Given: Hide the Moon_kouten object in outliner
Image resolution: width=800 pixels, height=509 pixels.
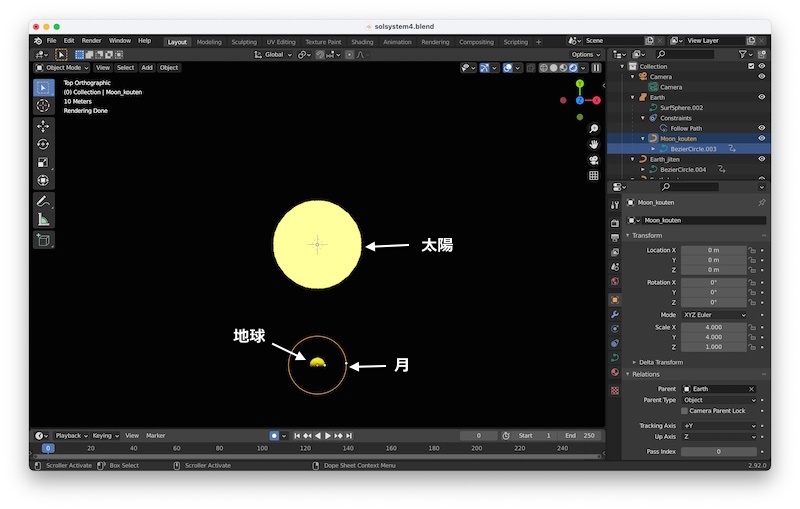Looking at the screenshot, I should point(761,138).
